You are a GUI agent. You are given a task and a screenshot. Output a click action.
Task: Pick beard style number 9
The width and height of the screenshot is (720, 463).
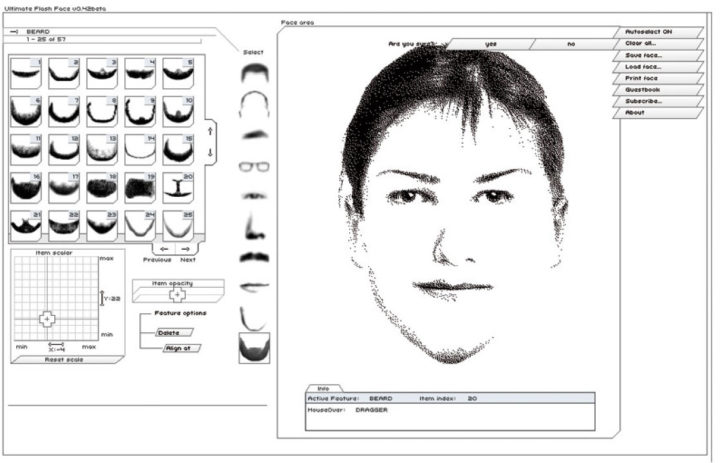pos(140,111)
